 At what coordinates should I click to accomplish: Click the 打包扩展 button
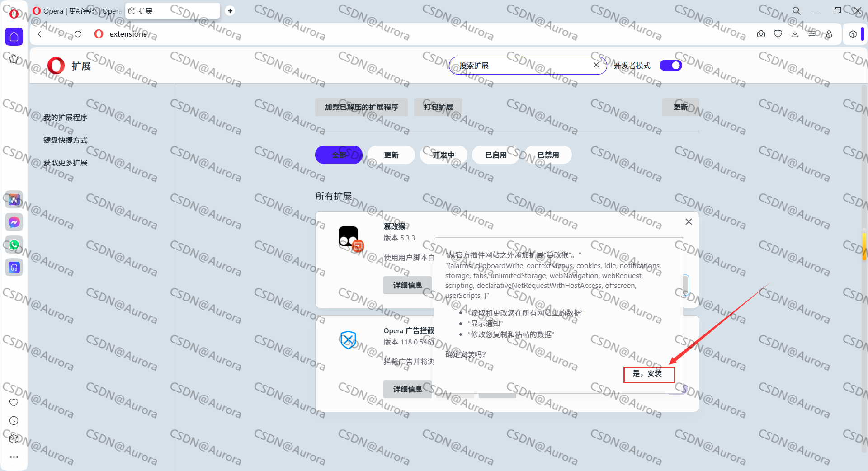coord(438,107)
